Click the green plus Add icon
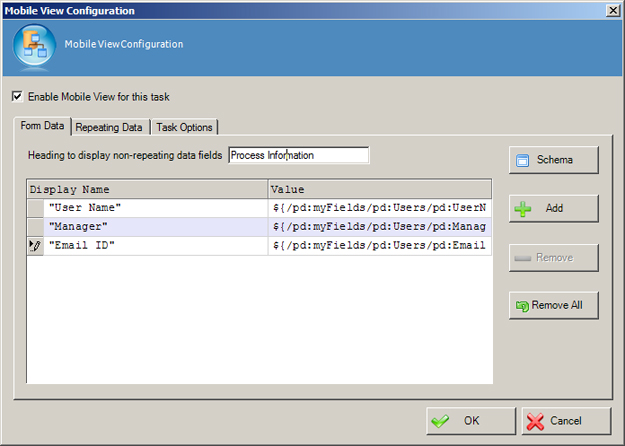625x446 pixels. tap(521, 209)
